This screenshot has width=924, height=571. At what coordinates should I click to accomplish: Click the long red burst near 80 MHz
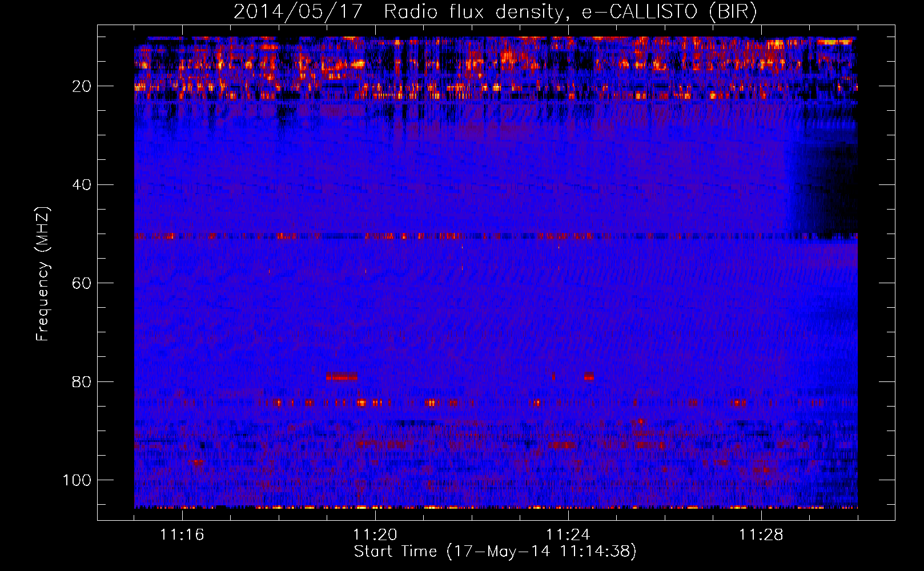[342, 377]
